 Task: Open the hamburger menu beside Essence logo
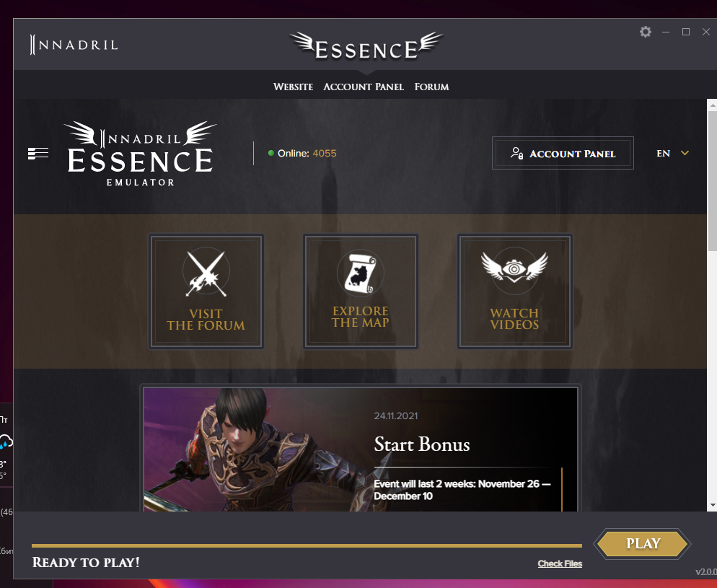[38, 153]
